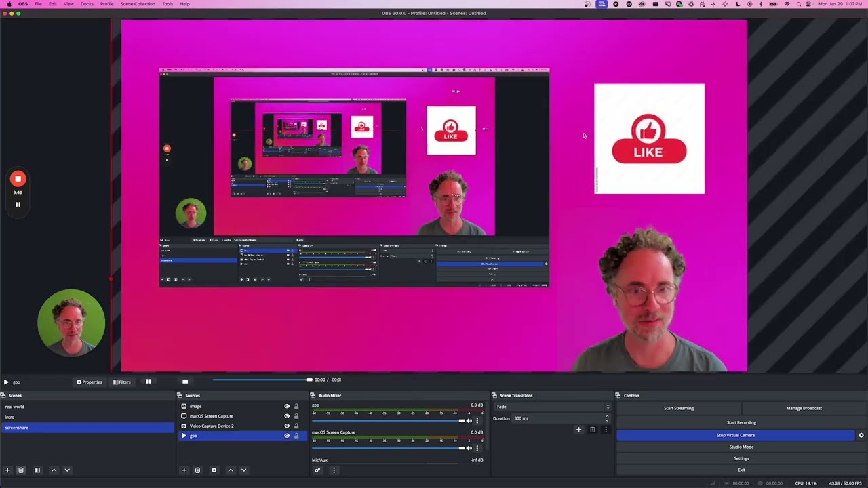
Task: Hide the macOS Screen Capture source
Action: coord(287,416)
